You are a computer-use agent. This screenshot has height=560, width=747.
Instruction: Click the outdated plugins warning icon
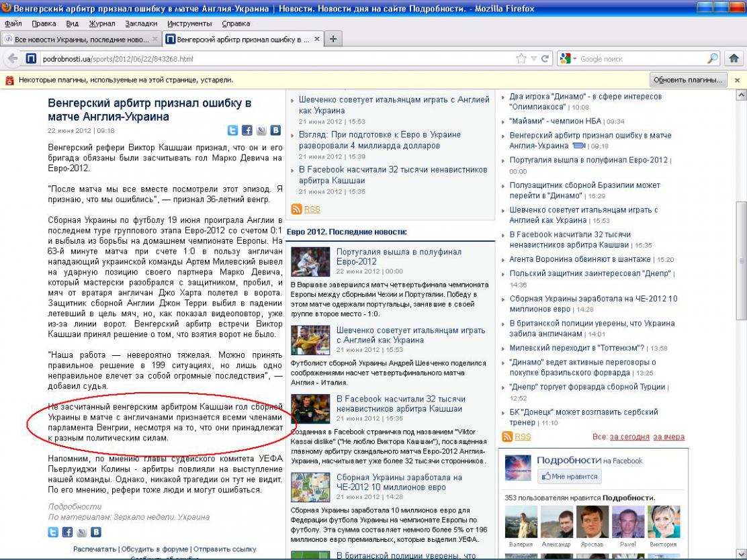[9, 80]
